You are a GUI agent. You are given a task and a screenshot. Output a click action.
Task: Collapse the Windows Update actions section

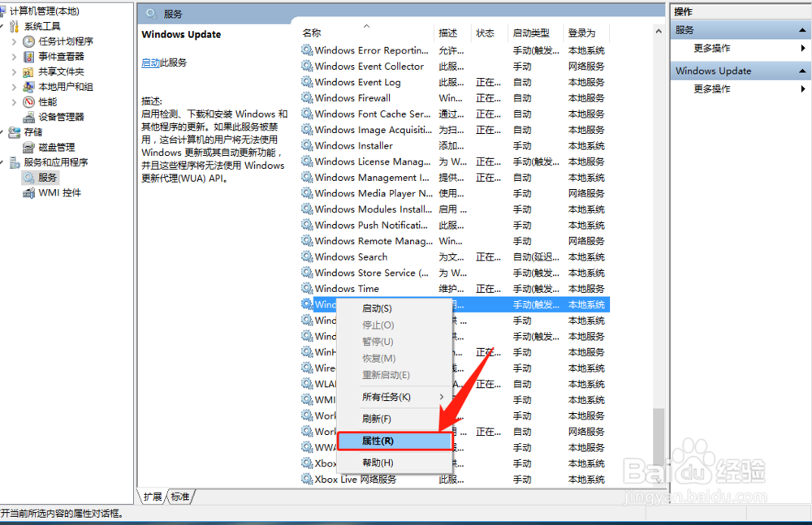802,71
